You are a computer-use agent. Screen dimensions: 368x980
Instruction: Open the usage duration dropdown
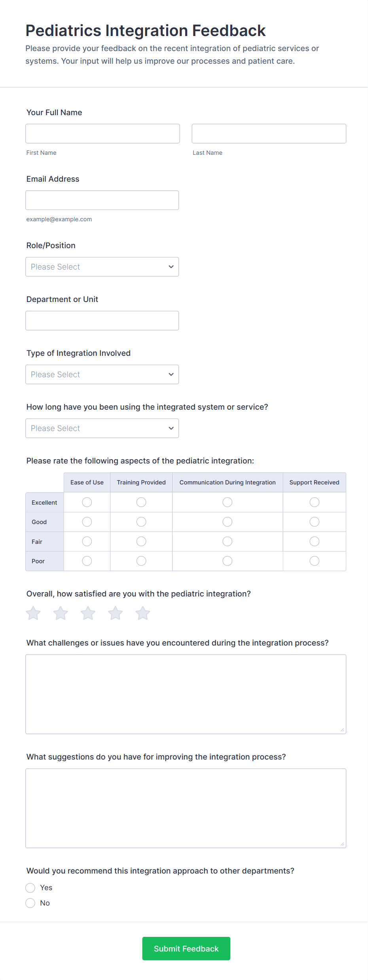pyautogui.click(x=102, y=428)
